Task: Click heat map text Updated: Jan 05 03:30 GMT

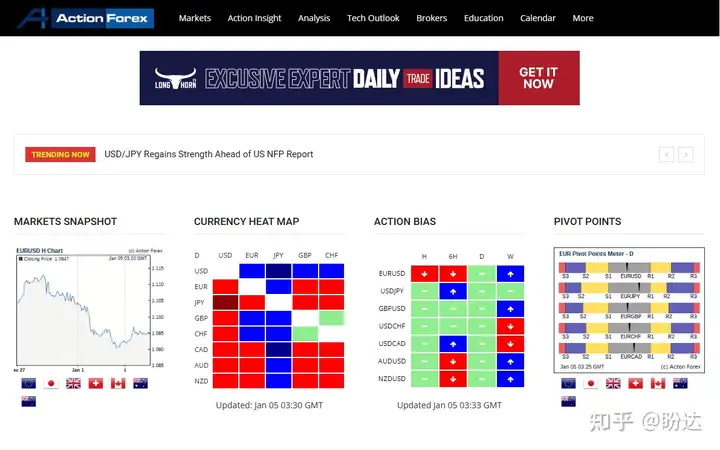Action: pyautogui.click(x=270, y=405)
